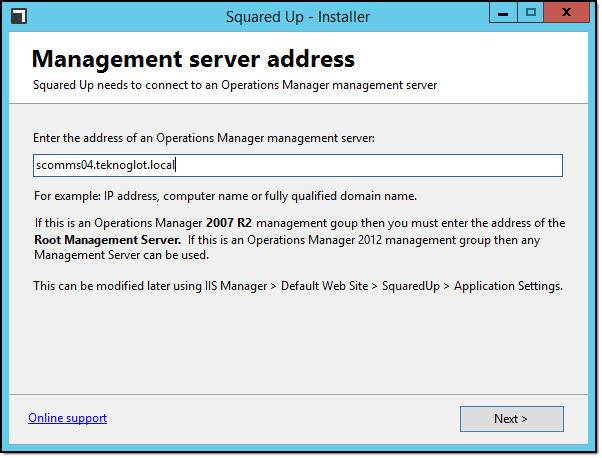Click the 'Management server address' heading

click(193, 59)
